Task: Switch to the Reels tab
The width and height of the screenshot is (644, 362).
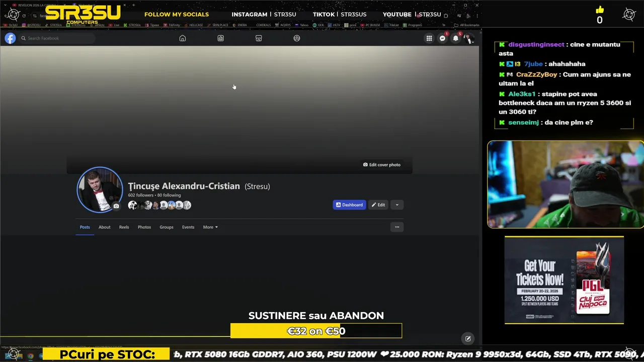Action: tap(124, 227)
